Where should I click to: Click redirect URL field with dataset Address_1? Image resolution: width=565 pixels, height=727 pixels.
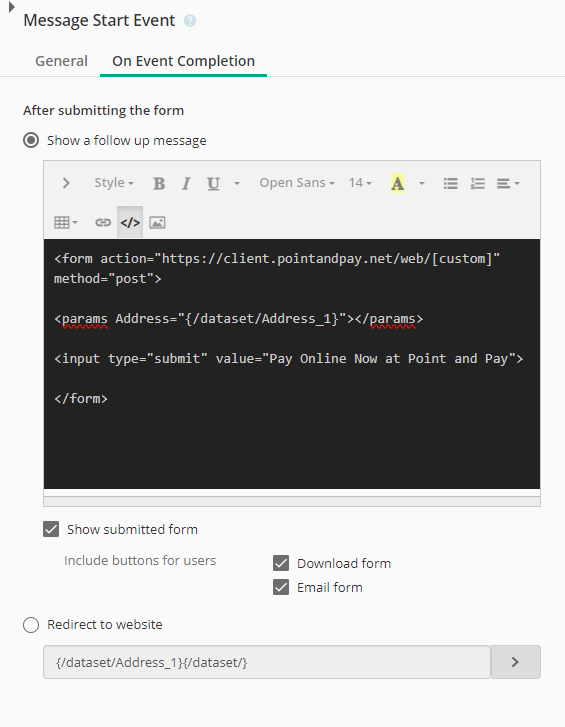267,662
